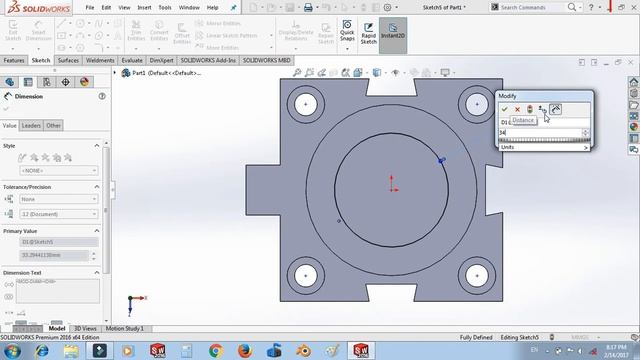Click the Options gear icon in top toolbar
This screenshot has height=360, width=640.
coord(387,7)
